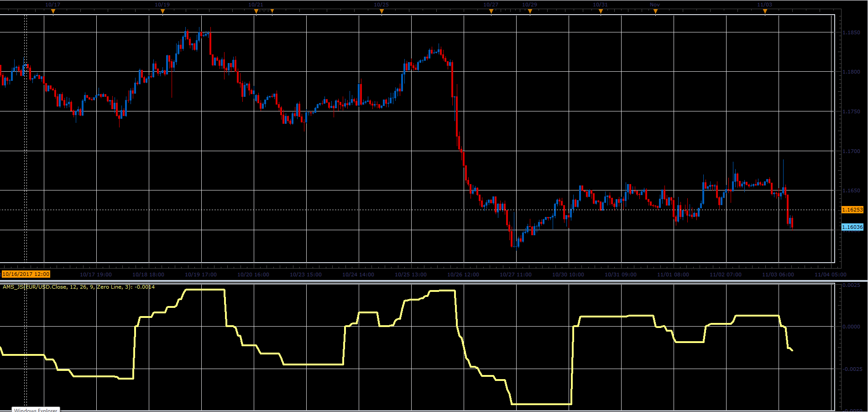Click the Windows Explorer tooltip
Image resolution: width=868 pixels, height=412 pixels.
click(36, 410)
